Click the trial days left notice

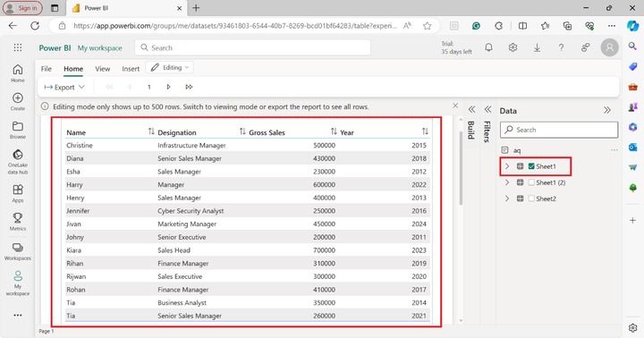(x=456, y=47)
